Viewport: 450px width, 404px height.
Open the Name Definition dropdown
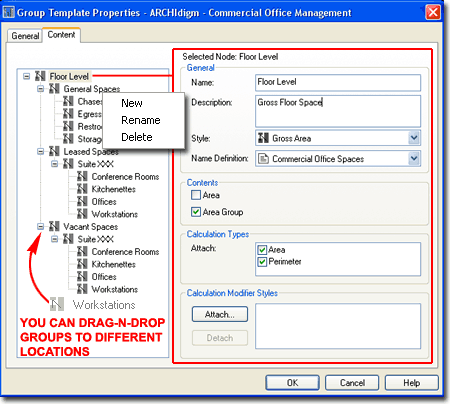point(414,158)
